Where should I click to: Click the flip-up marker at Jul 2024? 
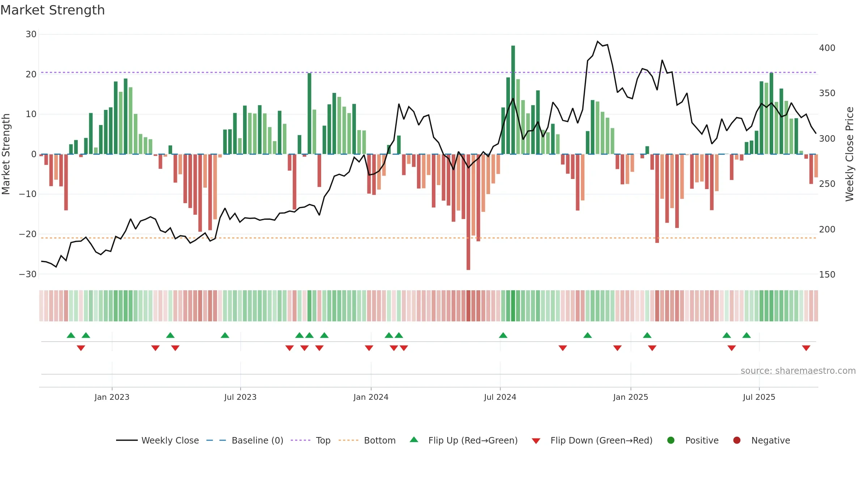tap(503, 335)
